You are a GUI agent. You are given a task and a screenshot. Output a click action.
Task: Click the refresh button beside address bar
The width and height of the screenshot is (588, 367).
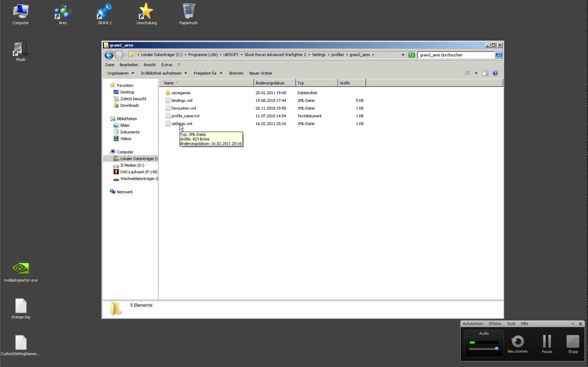tap(411, 55)
